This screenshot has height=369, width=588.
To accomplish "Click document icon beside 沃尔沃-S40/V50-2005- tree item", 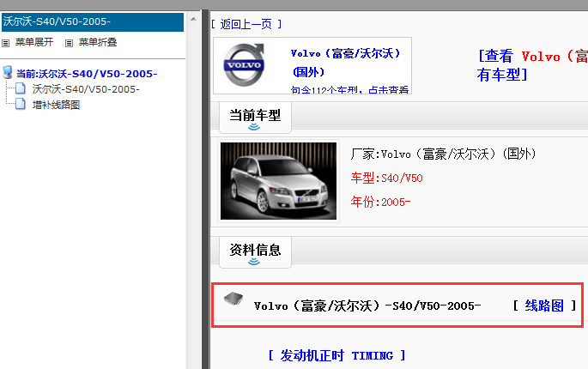I will point(21,89).
